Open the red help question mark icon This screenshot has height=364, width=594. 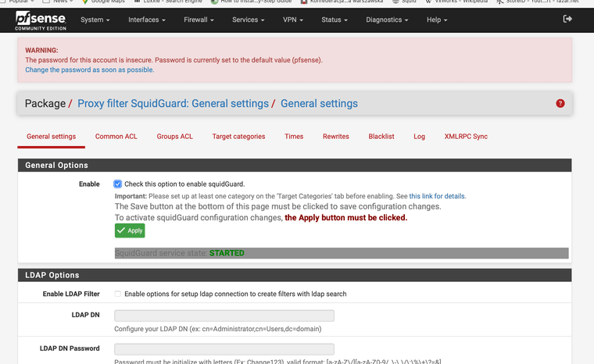tap(560, 103)
